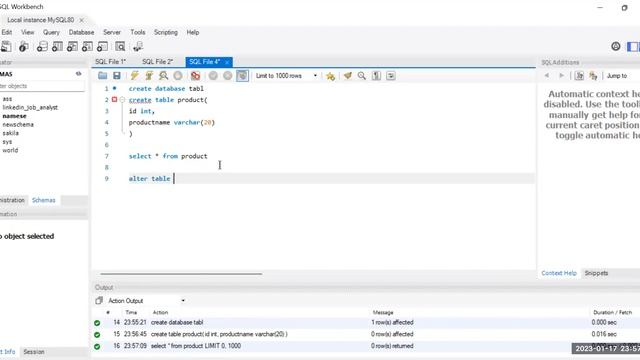
Task: Click the Rollback X icon
Action: point(228,76)
